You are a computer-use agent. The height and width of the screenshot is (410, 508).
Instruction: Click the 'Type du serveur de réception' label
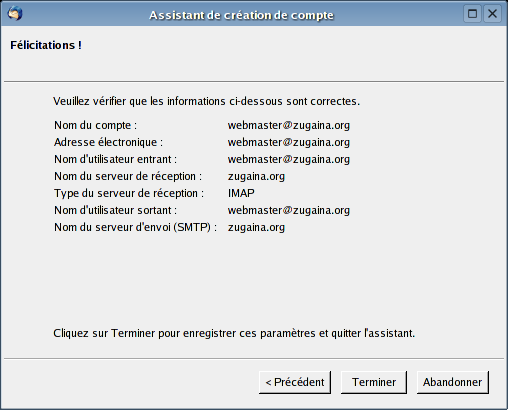(129, 193)
